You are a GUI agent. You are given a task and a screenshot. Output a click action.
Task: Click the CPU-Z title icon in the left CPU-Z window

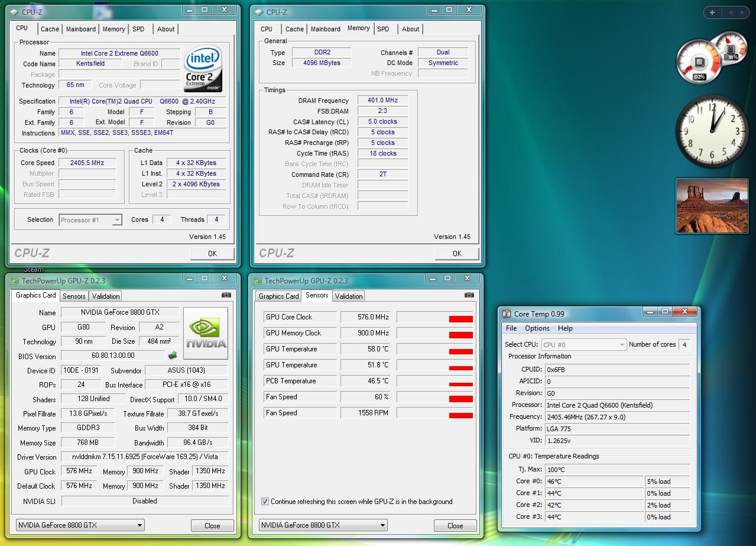pos(14,11)
